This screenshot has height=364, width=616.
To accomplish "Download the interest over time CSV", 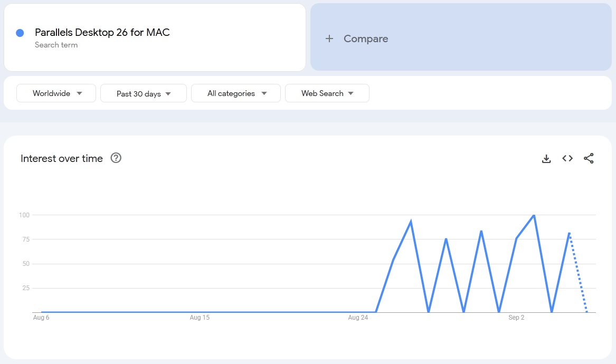I will [x=546, y=159].
